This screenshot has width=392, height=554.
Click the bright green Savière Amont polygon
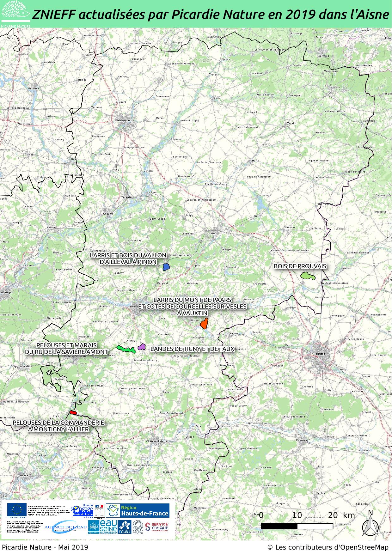(x=125, y=349)
